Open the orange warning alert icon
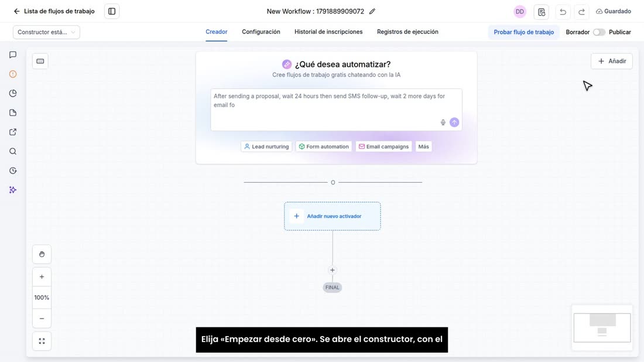Image resolution: width=644 pixels, height=362 pixels. click(x=13, y=74)
